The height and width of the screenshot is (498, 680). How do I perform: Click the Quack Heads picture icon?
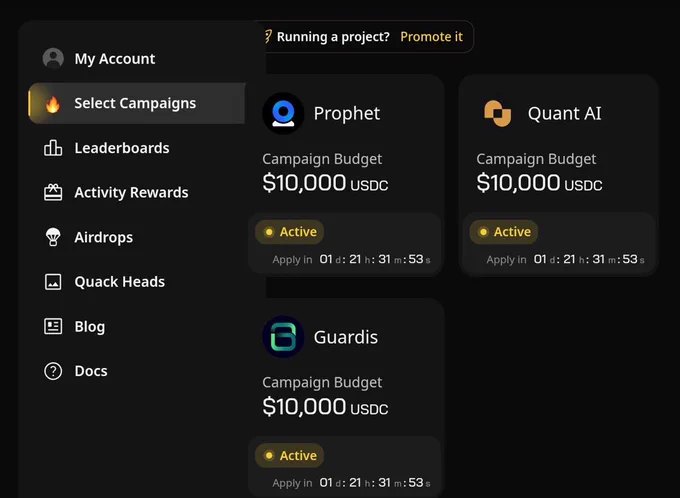tap(53, 282)
